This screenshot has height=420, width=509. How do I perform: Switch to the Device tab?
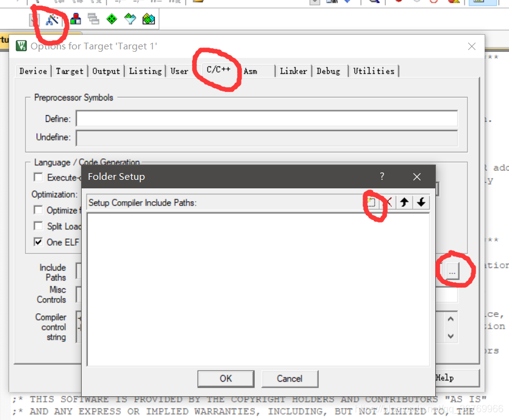33,71
